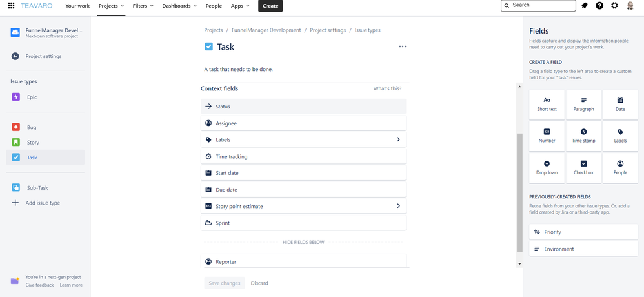The width and height of the screenshot is (644, 297).
Task: Open the Dashboards dropdown menu
Action: pyautogui.click(x=179, y=6)
